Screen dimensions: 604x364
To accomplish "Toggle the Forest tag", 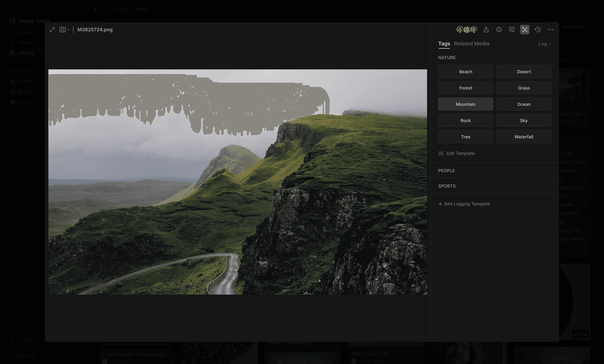I will tap(465, 88).
